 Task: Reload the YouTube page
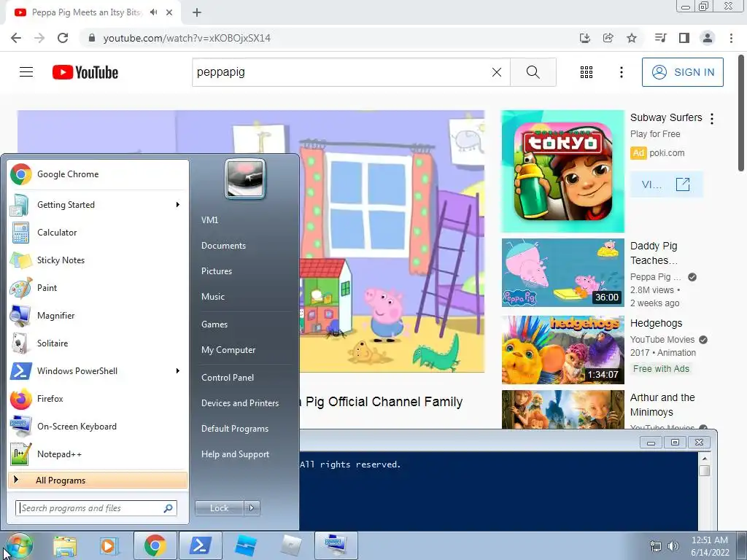point(63,38)
